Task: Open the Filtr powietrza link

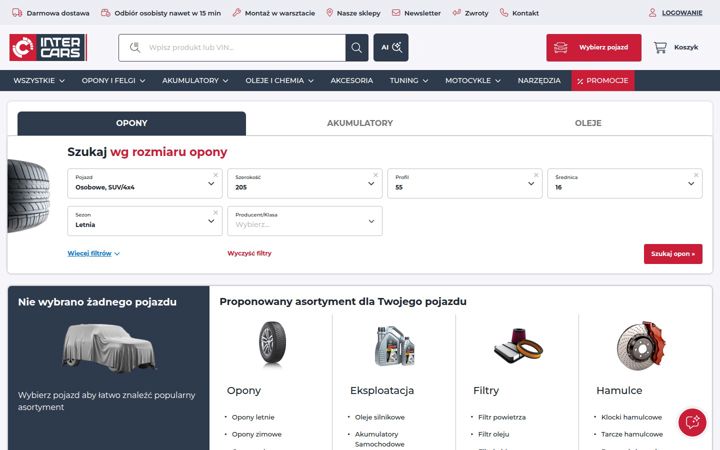Action: click(502, 417)
